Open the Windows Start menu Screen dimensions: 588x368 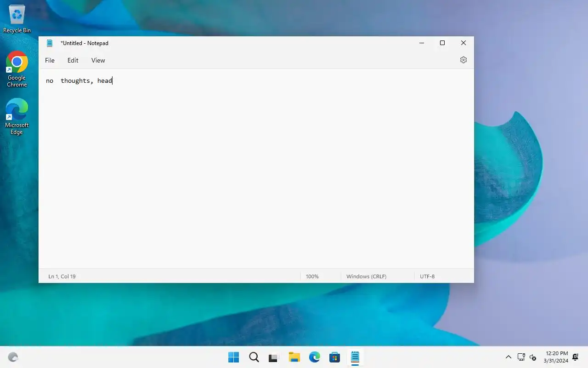[x=233, y=357]
